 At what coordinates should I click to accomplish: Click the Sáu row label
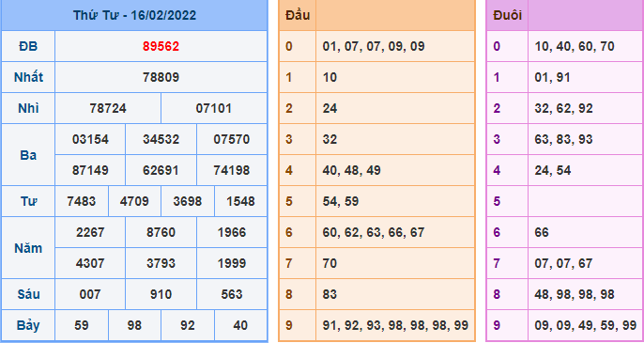[x=28, y=294]
